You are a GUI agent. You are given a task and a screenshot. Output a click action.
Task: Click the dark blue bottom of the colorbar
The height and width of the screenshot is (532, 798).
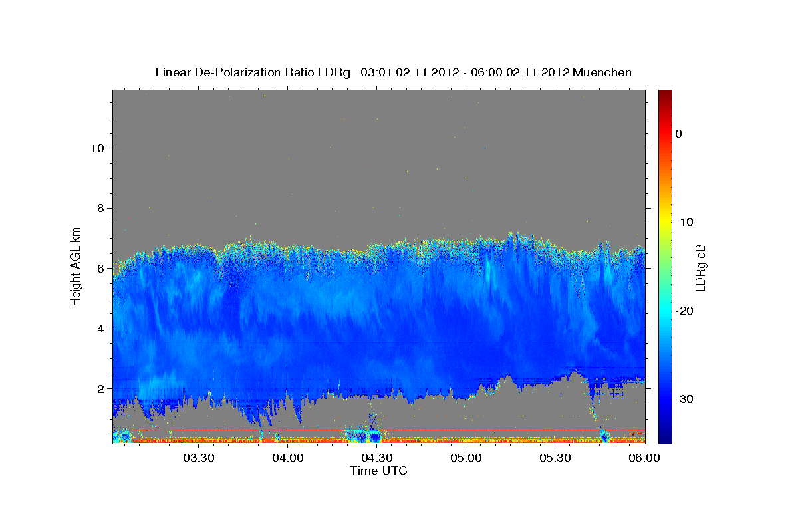(x=665, y=436)
